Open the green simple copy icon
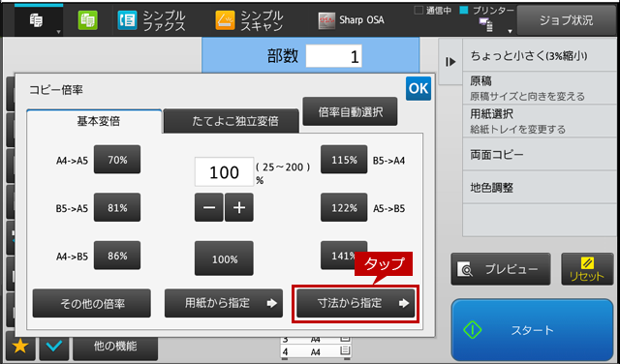Screen dimensions: 620x364 [x=88, y=20]
